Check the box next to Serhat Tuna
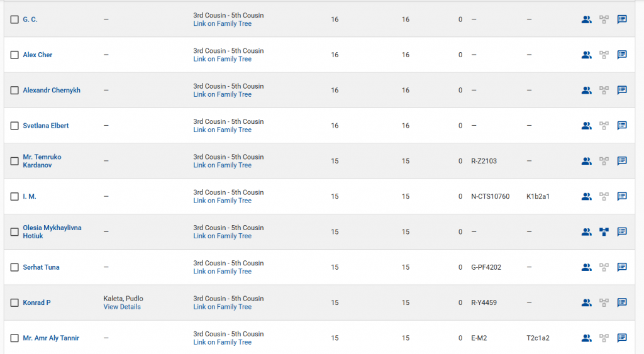The width and height of the screenshot is (644, 354). (x=14, y=267)
